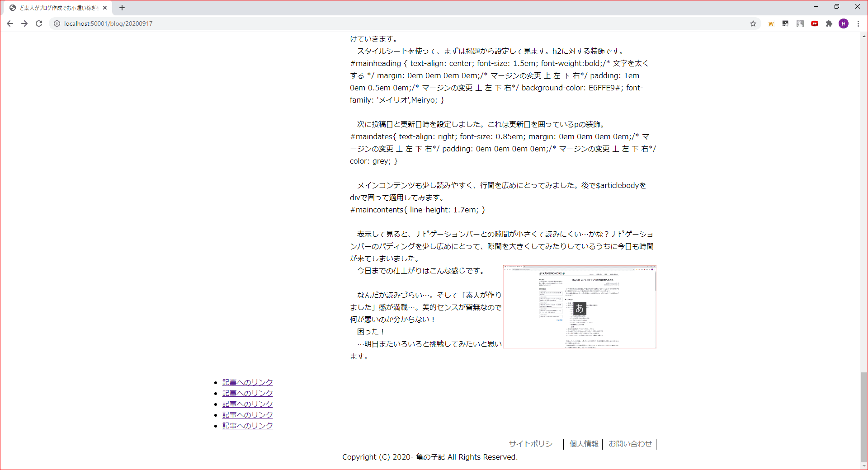Click the globe favicon on the tab
Screen dimensions: 868x470
[12, 7]
